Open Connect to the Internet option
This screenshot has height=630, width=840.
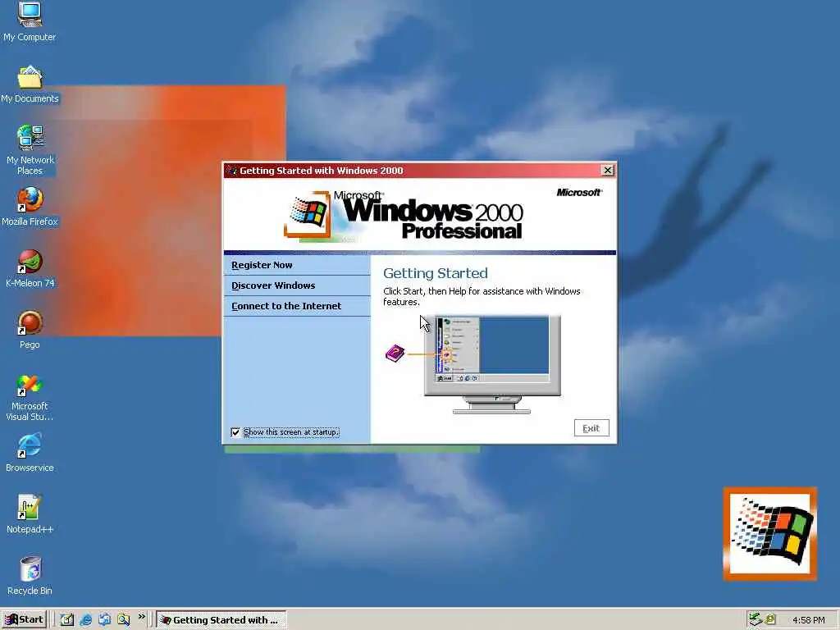point(286,306)
